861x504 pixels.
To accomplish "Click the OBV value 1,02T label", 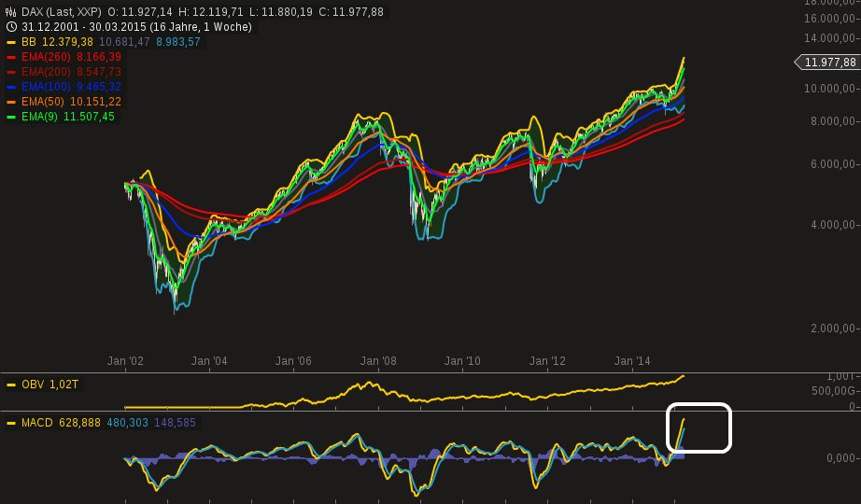I will [64, 385].
